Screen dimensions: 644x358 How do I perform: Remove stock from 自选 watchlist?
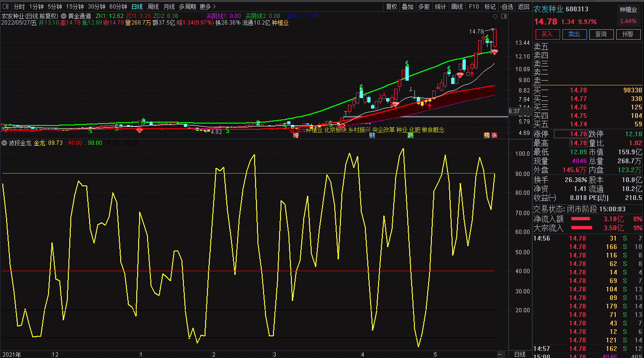tap(506, 7)
